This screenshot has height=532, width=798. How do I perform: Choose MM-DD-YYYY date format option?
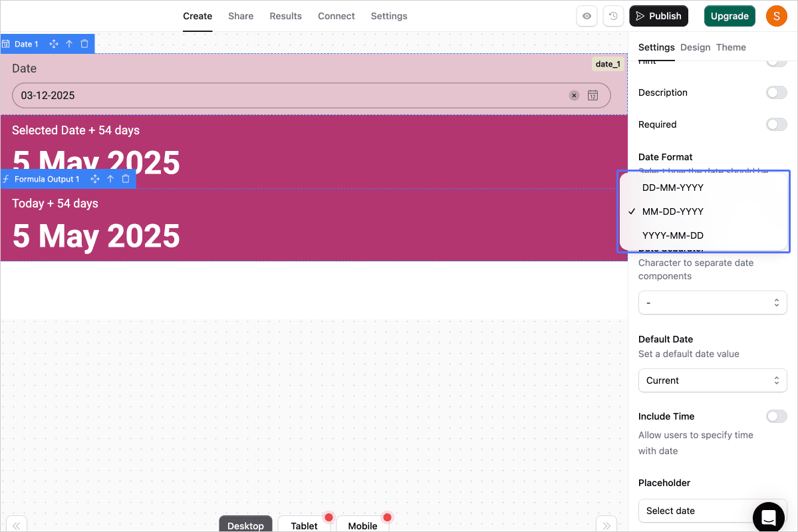pos(704,211)
